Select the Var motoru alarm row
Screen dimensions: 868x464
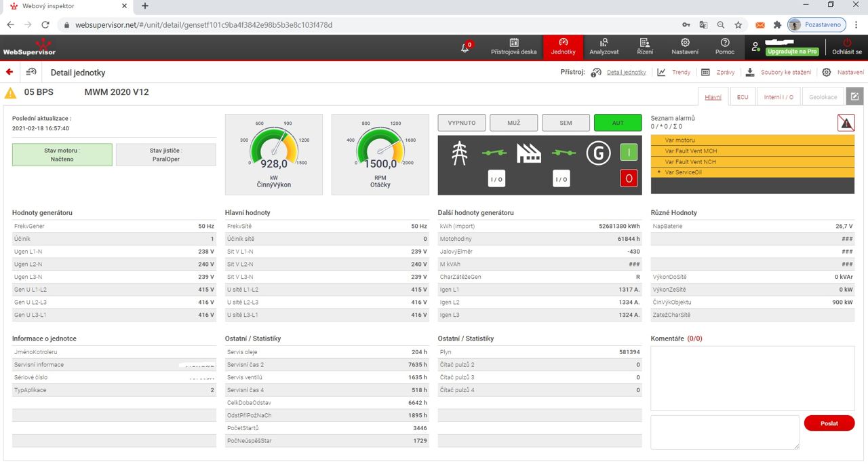(x=753, y=140)
